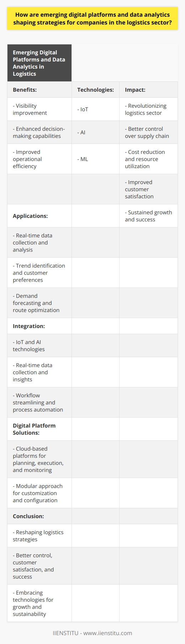Select the dark table header cell
The width and height of the screenshot is (185, 644).
coord(39,63)
